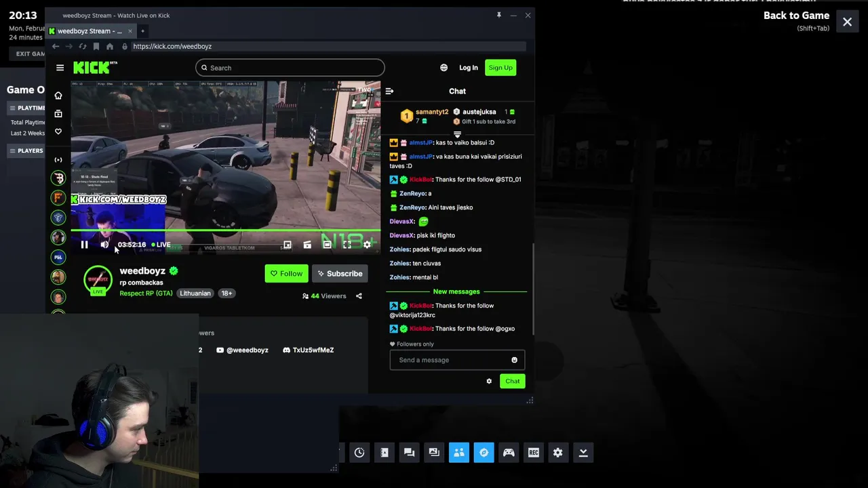Screen dimensions: 868x488
Task: Click the chat panel scrollbar
Action: tap(532, 288)
